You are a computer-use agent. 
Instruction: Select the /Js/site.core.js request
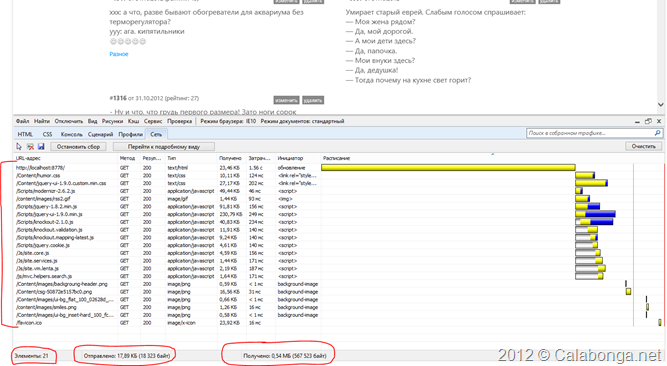coord(32,253)
